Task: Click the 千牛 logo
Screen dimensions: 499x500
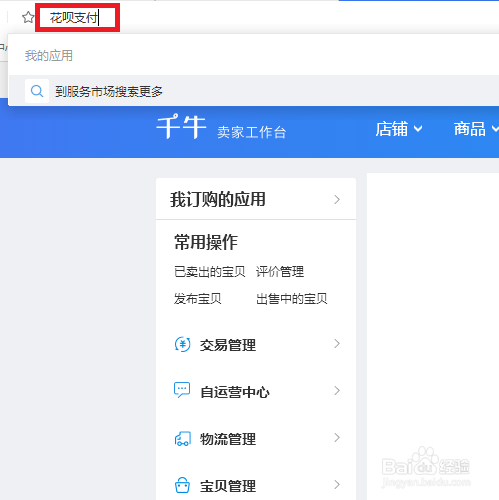Action: pyautogui.click(x=181, y=126)
